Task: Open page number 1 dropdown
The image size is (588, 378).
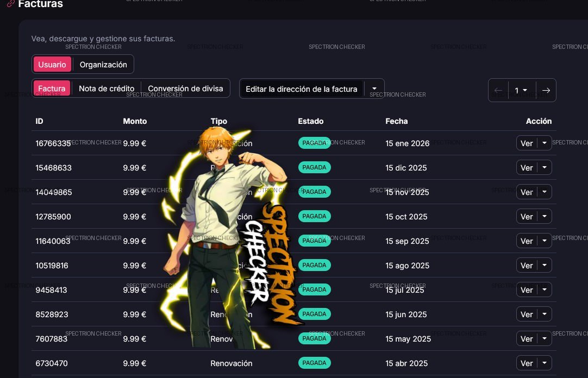Action: [521, 90]
